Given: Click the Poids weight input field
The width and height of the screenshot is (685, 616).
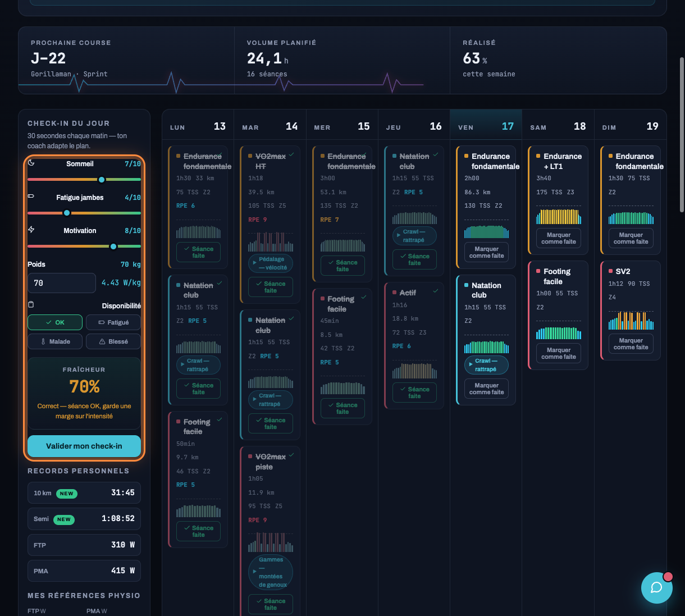Looking at the screenshot, I should (62, 283).
